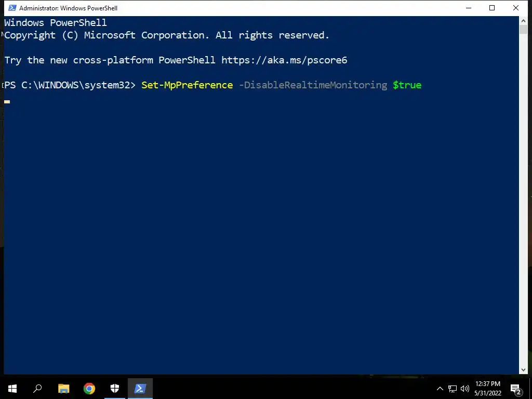532x399 pixels.
Task: Open the Windows Start menu
Action: [x=12, y=389]
